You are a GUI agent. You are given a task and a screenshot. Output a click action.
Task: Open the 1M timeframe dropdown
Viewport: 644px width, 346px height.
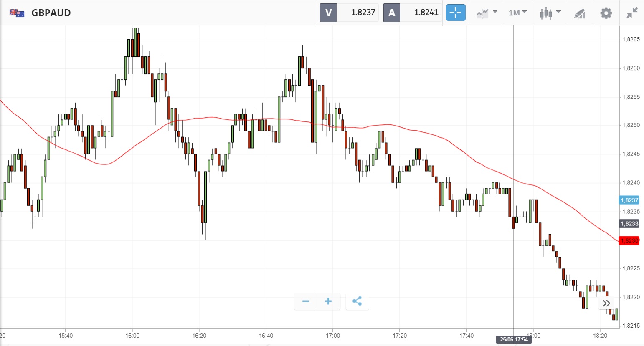(518, 13)
